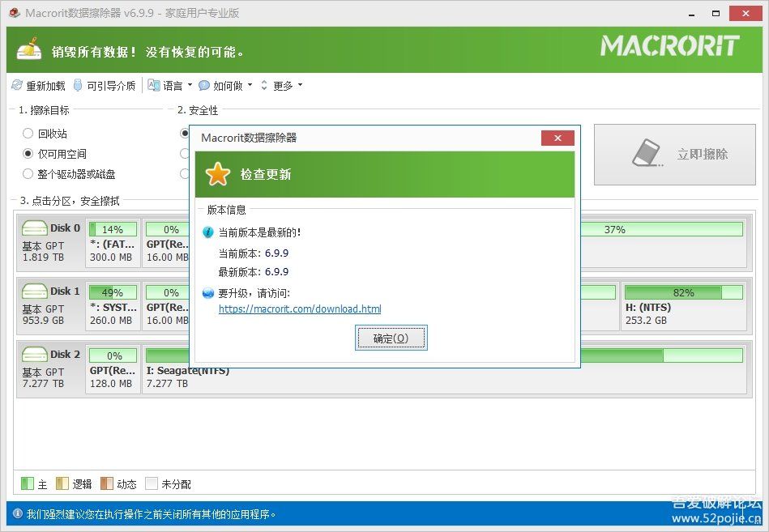This screenshot has height=532, width=769.
Task: Click the green 主 primary legend swatch
Action: click(28, 483)
